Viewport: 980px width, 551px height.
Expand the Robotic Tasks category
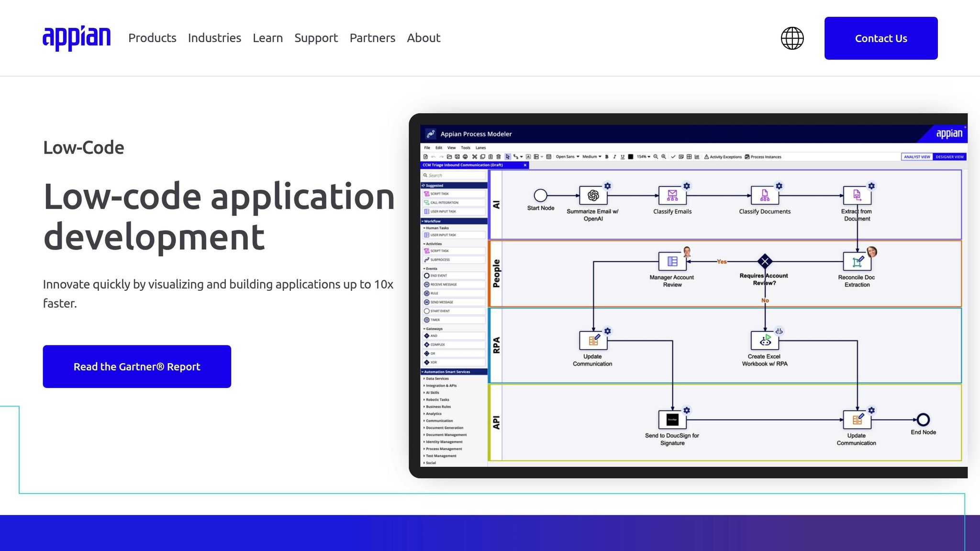tap(436, 399)
